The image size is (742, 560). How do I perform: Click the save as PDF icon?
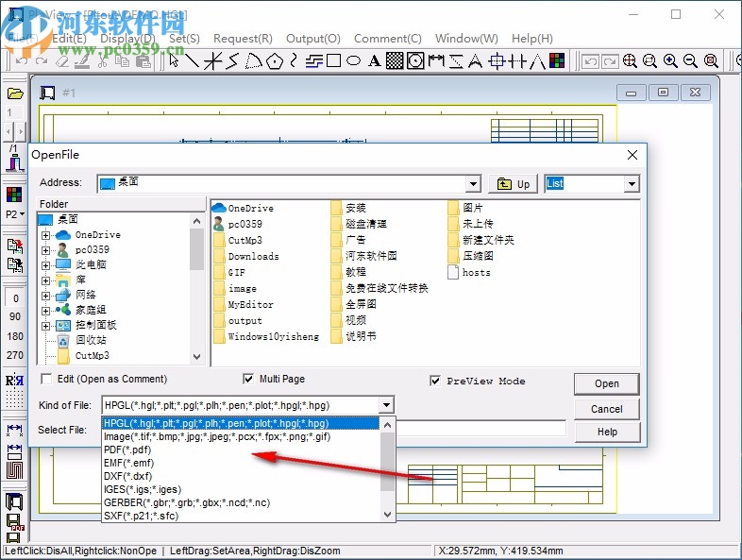(15, 521)
